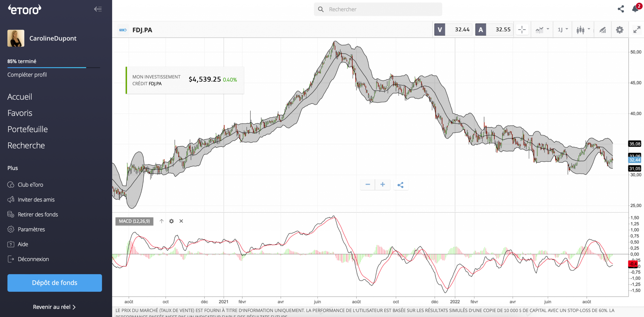Click Déconnexion to log out

[x=33, y=259]
